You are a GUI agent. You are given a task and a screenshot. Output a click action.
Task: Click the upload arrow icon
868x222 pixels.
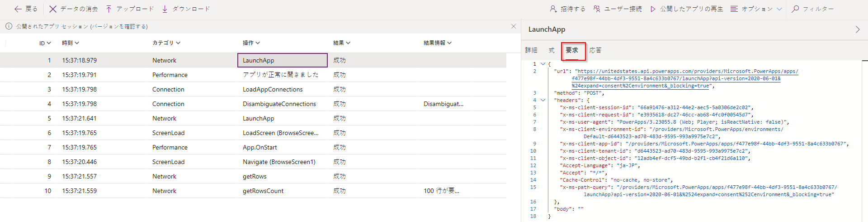(109, 9)
